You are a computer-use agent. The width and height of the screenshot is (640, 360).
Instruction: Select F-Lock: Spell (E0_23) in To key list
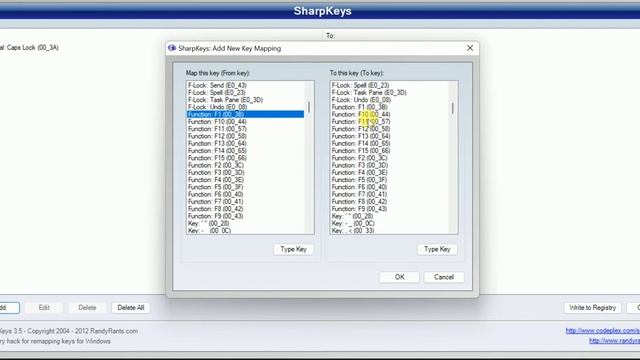[x=389, y=85]
